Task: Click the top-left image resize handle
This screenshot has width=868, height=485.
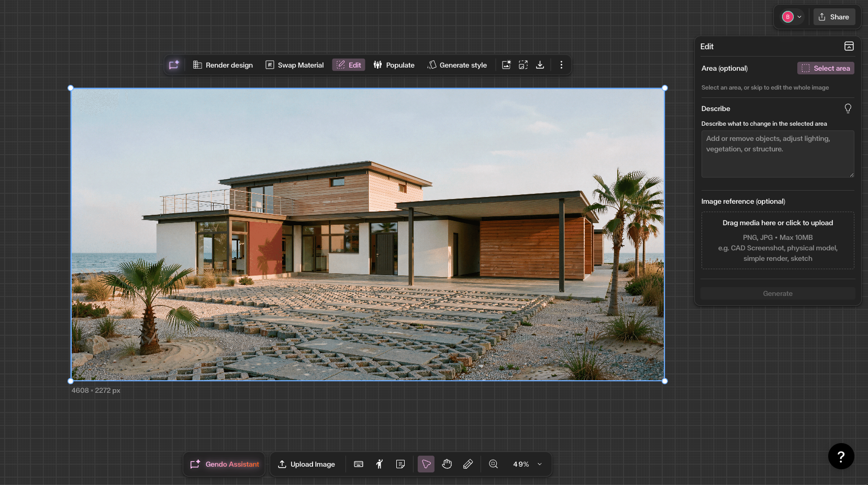Action: (x=71, y=88)
